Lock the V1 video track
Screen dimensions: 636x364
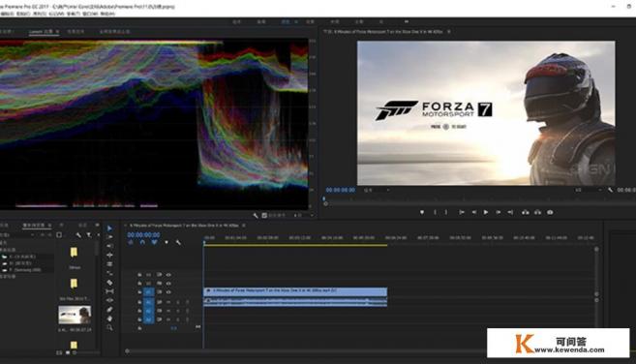pos(139,291)
